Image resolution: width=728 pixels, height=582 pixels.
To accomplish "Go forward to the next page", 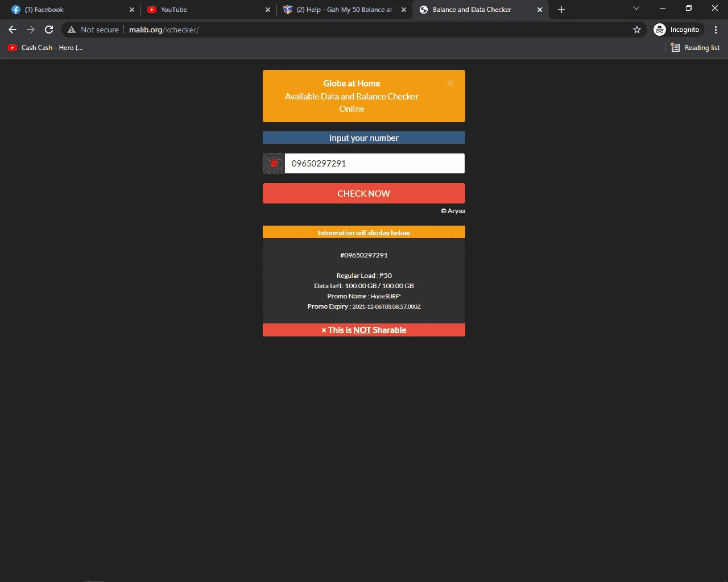I will [x=31, y=30].
